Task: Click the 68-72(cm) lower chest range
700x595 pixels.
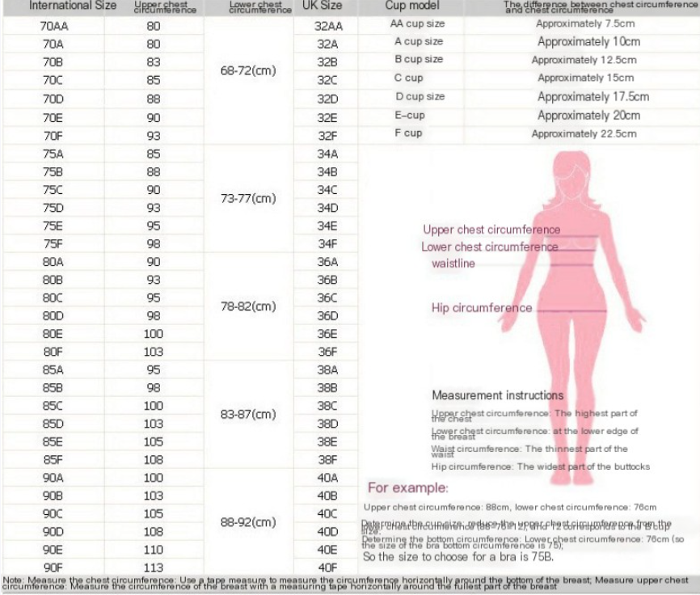Action: (248, 70)
